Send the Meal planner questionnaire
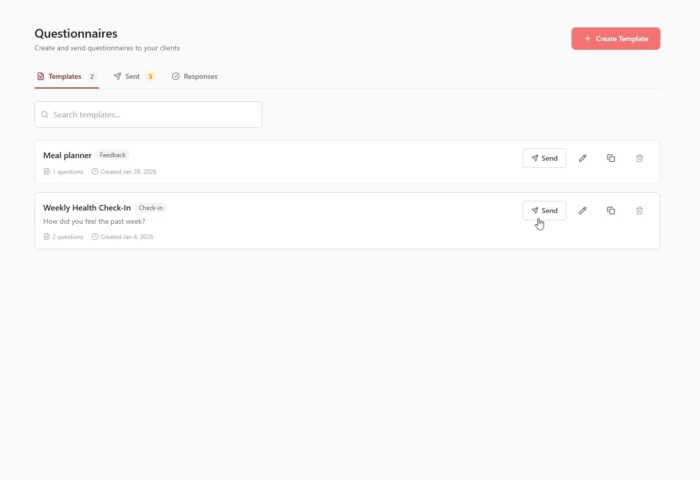The height and width of the screenshot is (480, 700). pyautogui.click(x=544, y=158)
